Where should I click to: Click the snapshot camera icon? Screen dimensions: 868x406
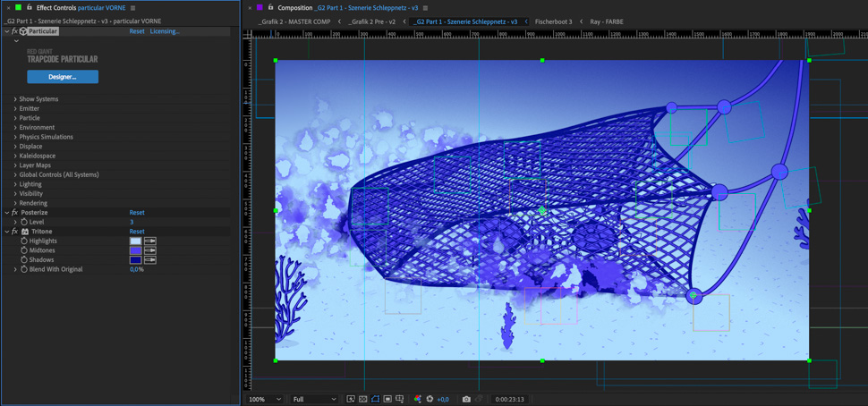[466, 399]
